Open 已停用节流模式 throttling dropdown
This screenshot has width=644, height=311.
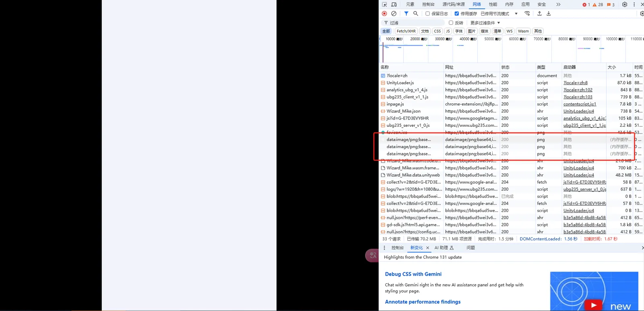[x=499, y=14]
